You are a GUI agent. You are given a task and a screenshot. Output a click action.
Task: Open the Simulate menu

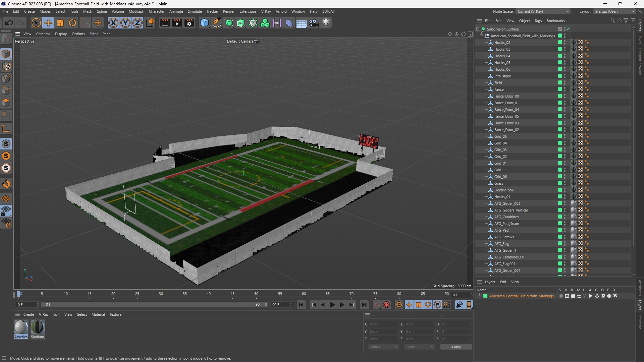point(195,11)
